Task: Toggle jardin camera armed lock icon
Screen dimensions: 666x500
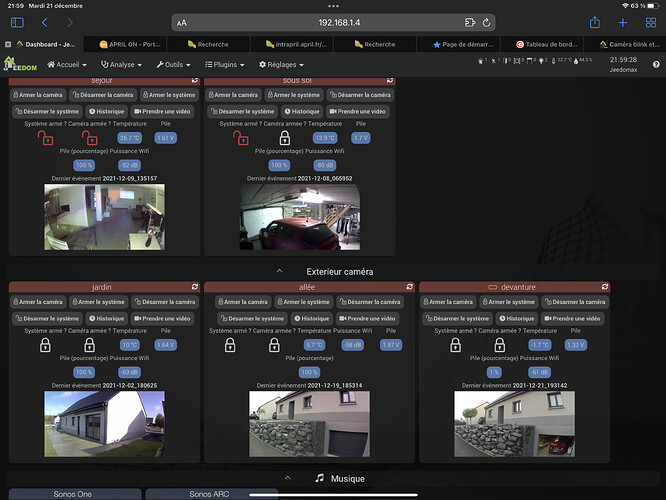Action: [x=89, y=345]
